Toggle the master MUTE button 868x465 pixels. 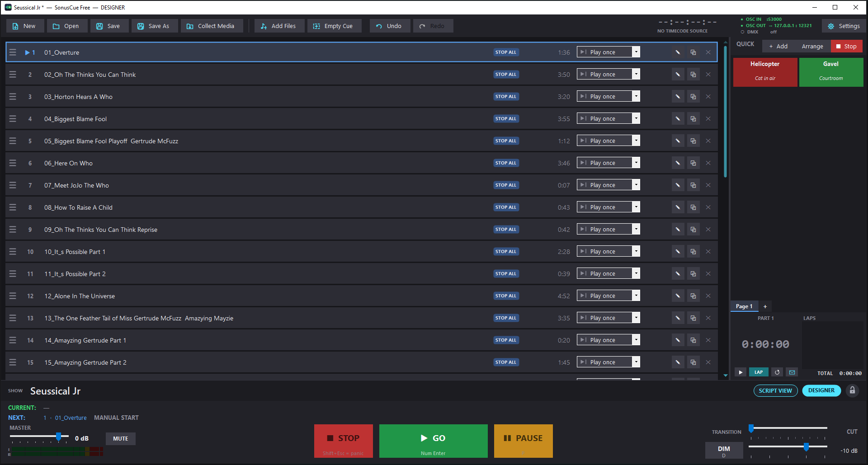click(x=121, y=439)
